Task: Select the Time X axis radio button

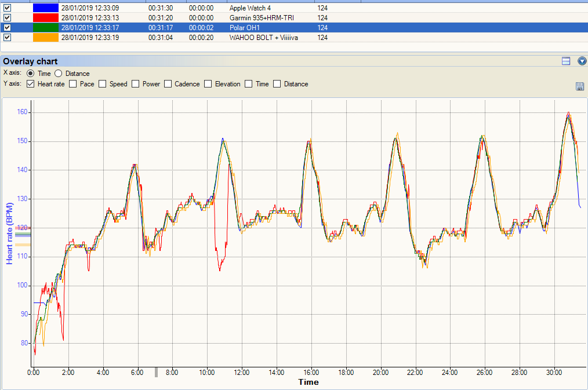Action: point(30,74)
